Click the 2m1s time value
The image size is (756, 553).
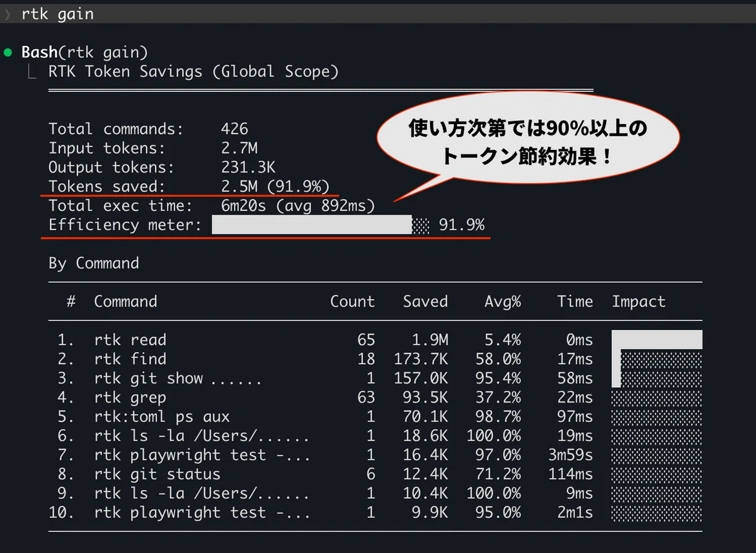575,513
